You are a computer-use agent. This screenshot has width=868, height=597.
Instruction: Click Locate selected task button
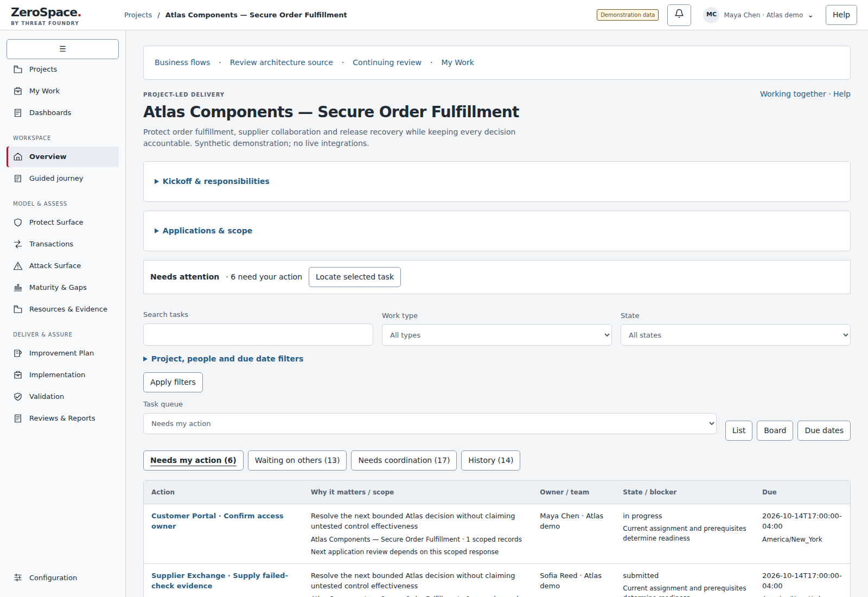[355, 277]
